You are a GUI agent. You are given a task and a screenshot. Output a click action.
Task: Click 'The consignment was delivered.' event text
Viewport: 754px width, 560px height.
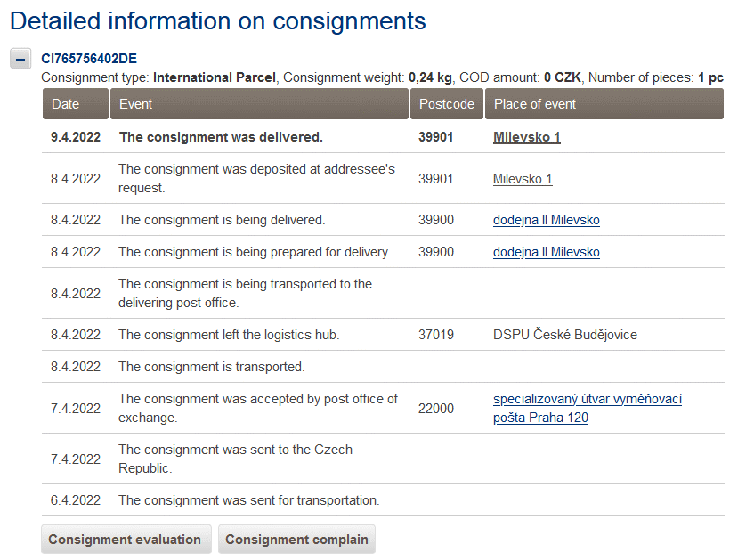221,137
